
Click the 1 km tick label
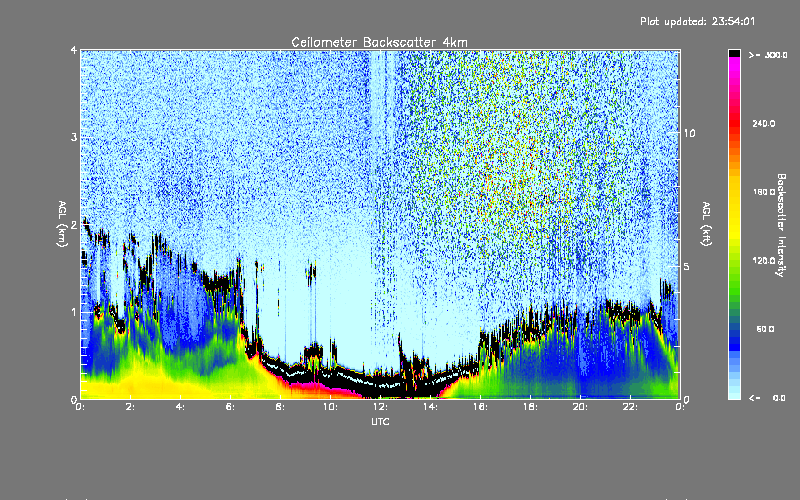pyautogui.click(x=74, y=312)
